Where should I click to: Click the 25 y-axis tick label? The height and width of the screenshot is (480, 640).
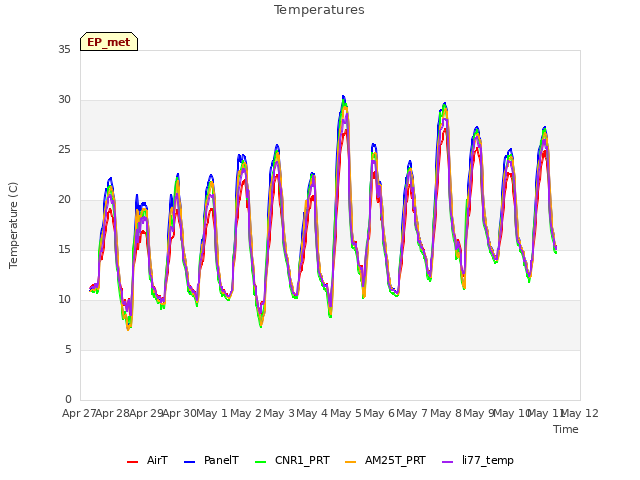pos(64,149)
